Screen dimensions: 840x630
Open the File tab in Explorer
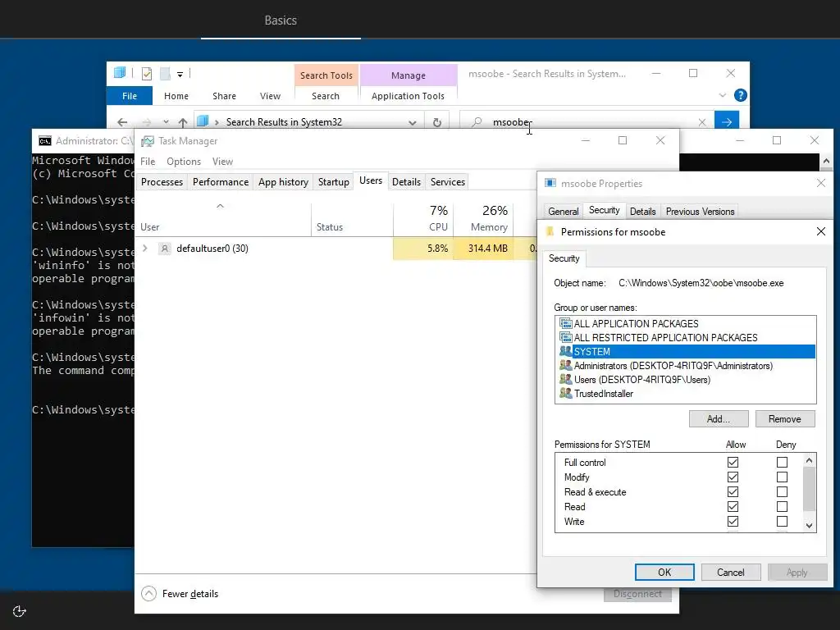(130, 96)
